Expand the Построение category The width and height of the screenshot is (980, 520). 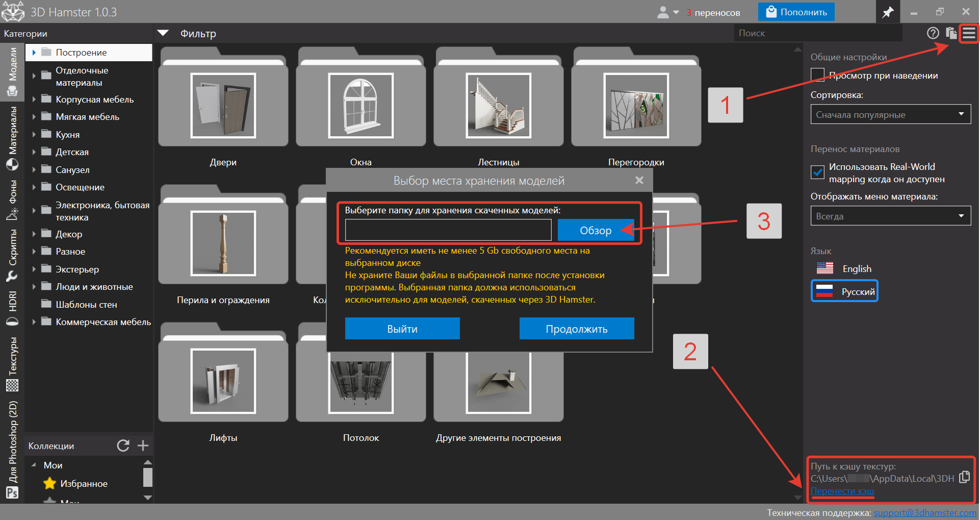click(x=34, y=52)
